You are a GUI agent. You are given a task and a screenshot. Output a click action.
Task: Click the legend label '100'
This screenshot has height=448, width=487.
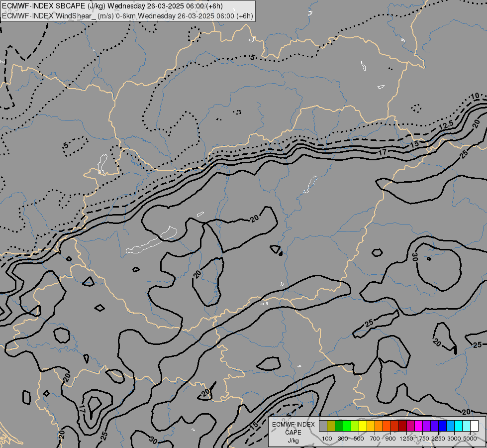[x=327, y=439]
